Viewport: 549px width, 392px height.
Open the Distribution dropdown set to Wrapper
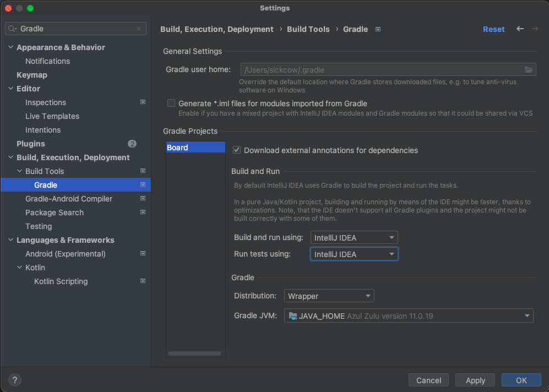pos(329,296)
